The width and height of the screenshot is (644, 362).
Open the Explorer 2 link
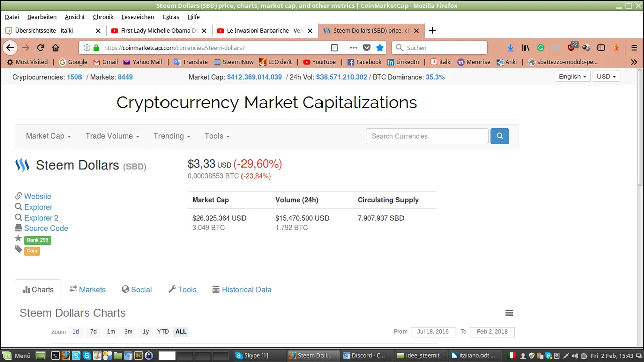41,218
